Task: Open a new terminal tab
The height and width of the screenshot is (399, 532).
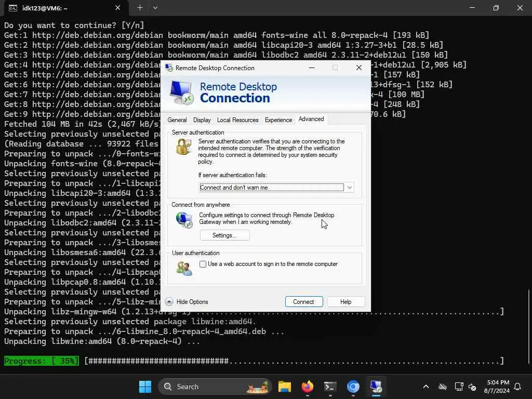Action: [x=140, y=7]
